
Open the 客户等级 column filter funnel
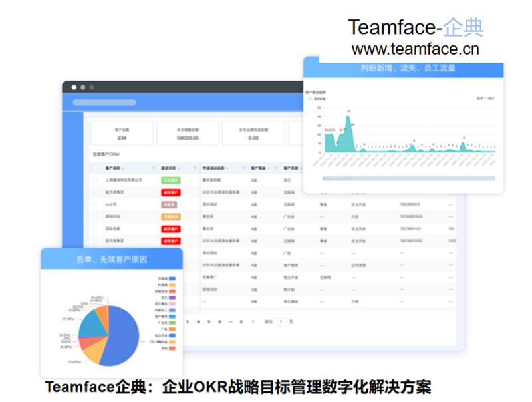click(276, 168)
